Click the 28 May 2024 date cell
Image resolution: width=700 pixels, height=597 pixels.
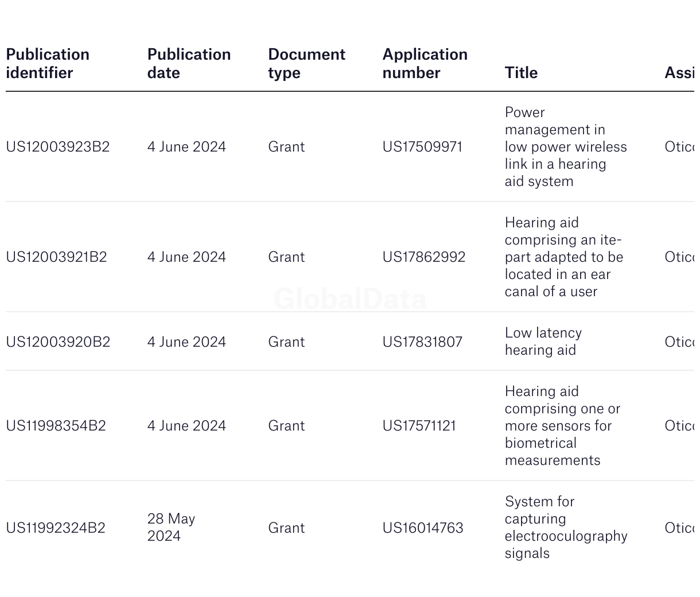(172, 528)
